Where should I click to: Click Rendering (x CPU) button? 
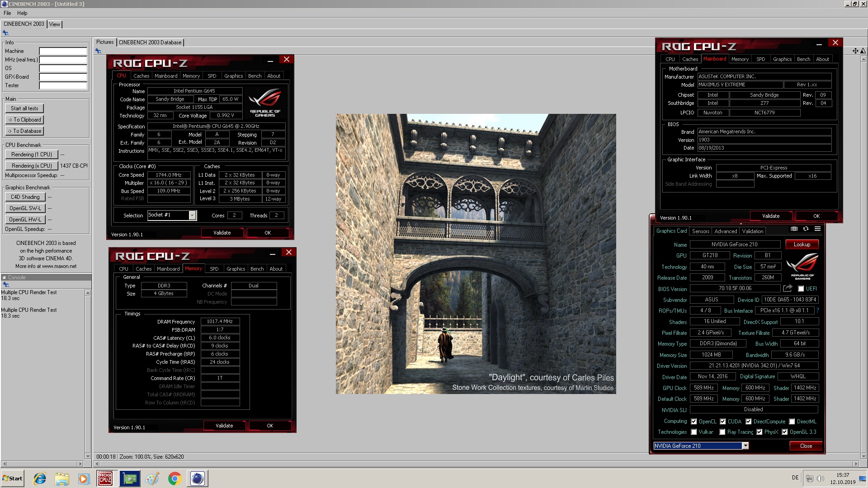pos(32,166)
